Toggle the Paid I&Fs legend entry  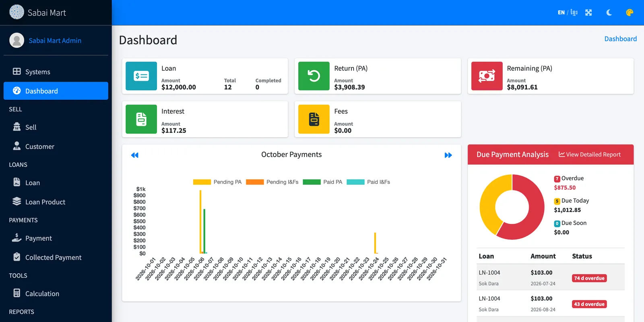[x=368, y=182]
